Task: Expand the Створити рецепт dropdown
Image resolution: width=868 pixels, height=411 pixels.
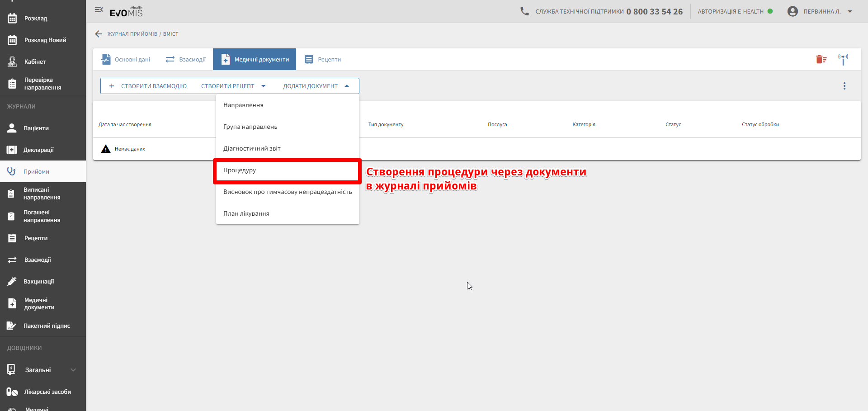Action: point(233,86)
